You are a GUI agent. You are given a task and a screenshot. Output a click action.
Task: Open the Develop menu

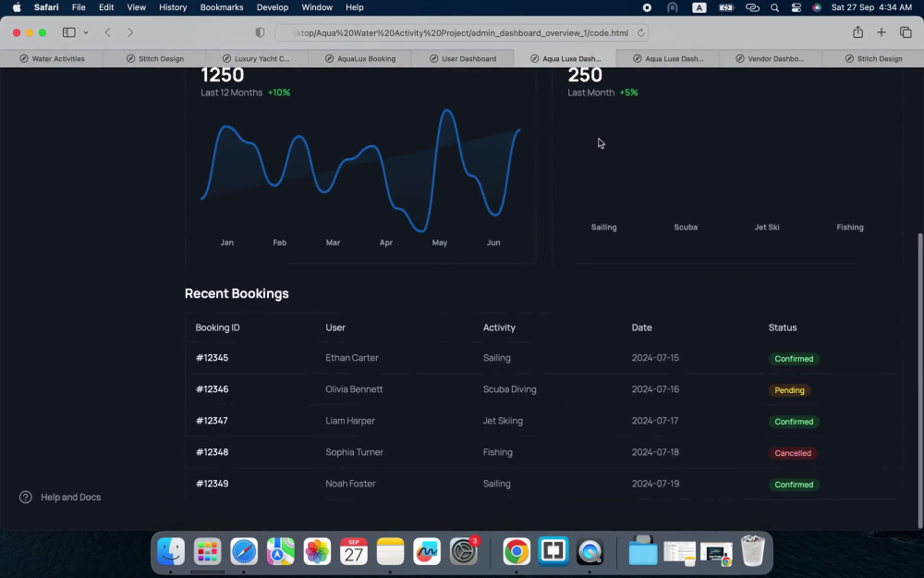(273, 7)
